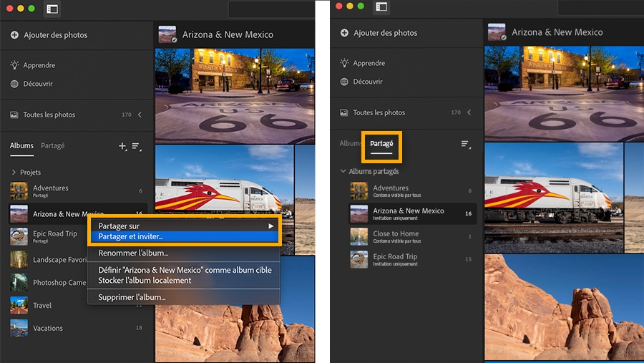
Task: Open the Partager sur submenu
Action: click(184, 226)
